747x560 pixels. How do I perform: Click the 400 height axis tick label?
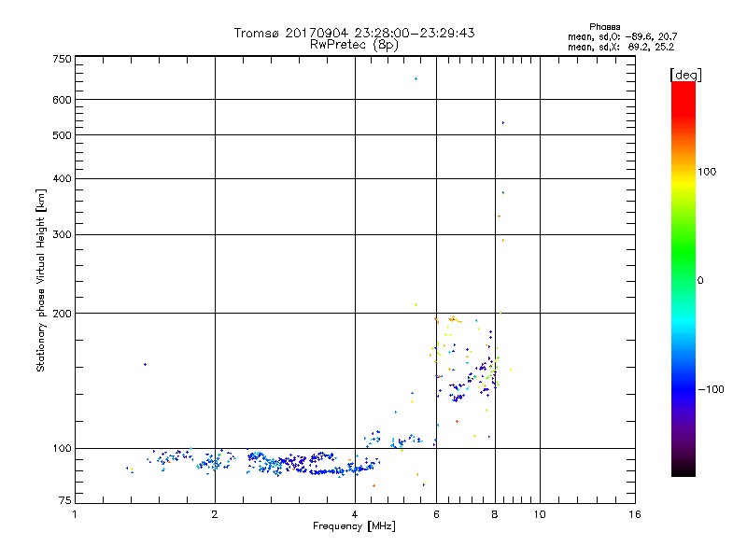(62, 178)
